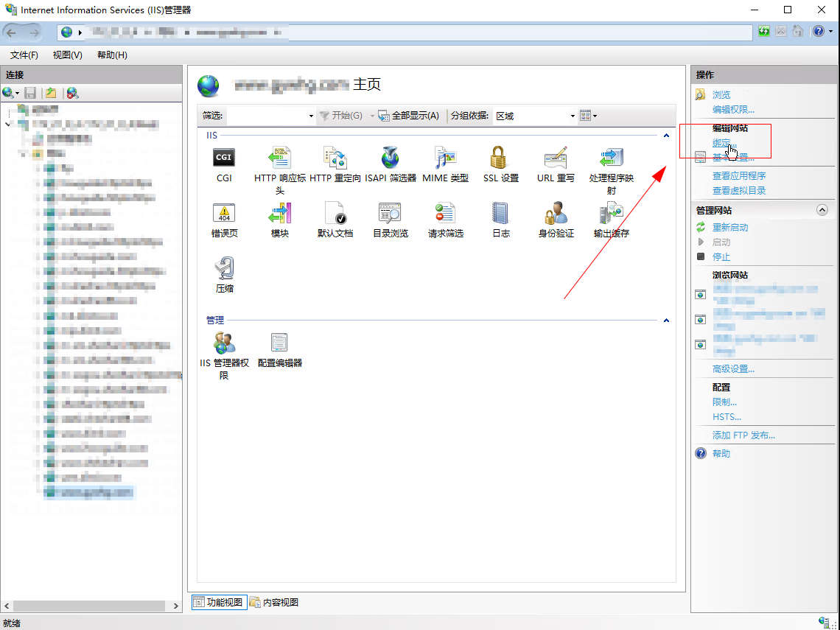Open the 错误页 feature
This screenshot has height=630, width=840.
click(x=224, y=220)
